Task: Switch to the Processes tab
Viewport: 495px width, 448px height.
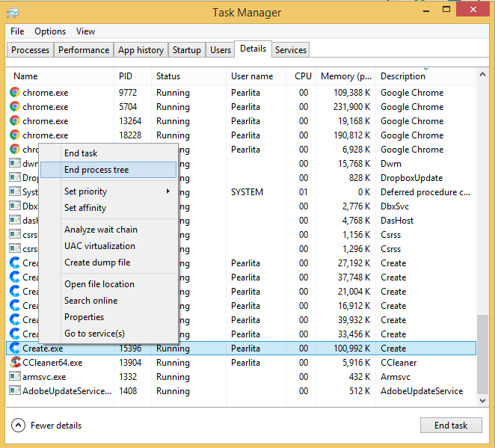Action: 30,50
